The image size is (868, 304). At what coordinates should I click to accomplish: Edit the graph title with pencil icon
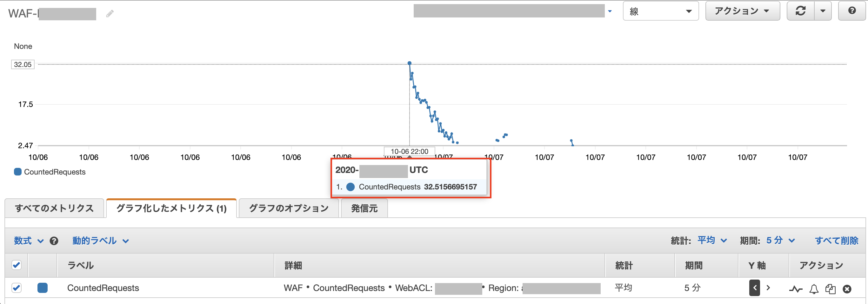point(110,13)
